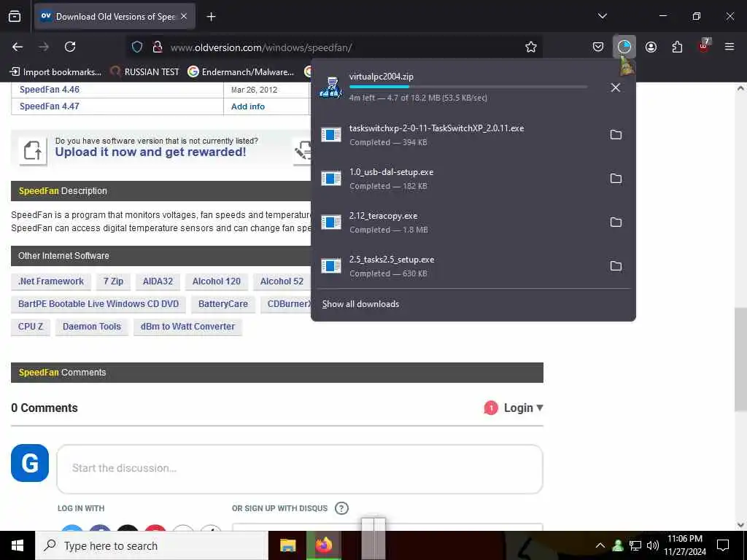Open a new browser tab
The width and height of the screenshot is (747, 560).
211,17
